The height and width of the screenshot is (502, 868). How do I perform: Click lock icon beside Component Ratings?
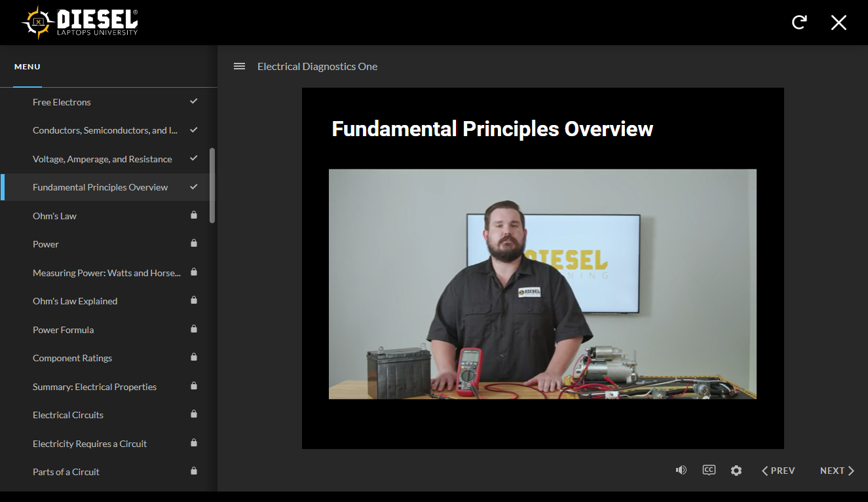click(194, 357)
